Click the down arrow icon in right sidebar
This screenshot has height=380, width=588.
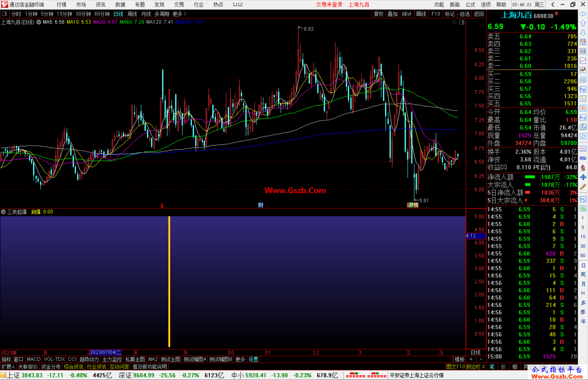coord(583,33)
